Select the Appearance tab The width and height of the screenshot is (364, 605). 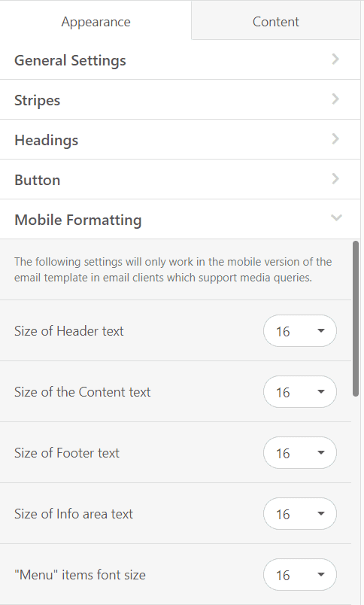click(x=96, y=22)
